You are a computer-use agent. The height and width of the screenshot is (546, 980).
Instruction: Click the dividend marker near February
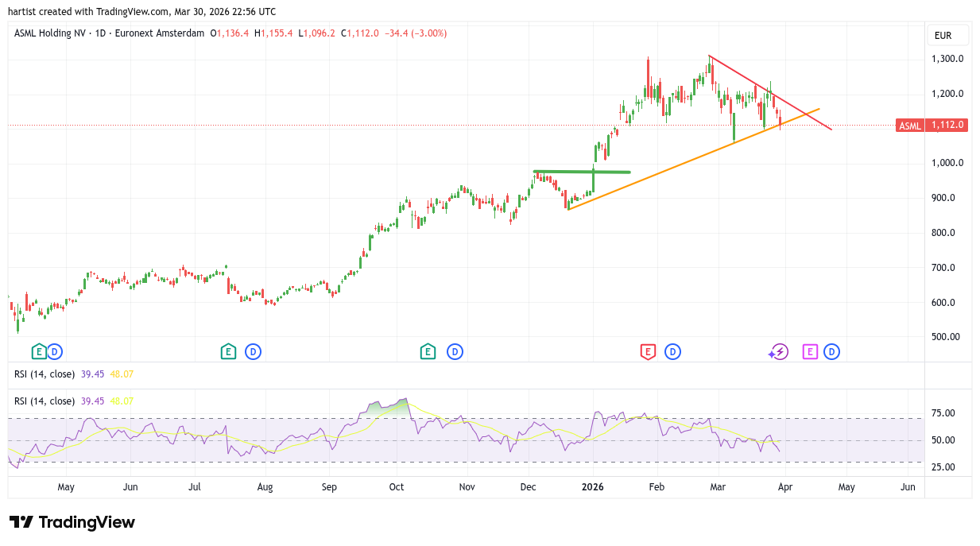click(672, 351)
